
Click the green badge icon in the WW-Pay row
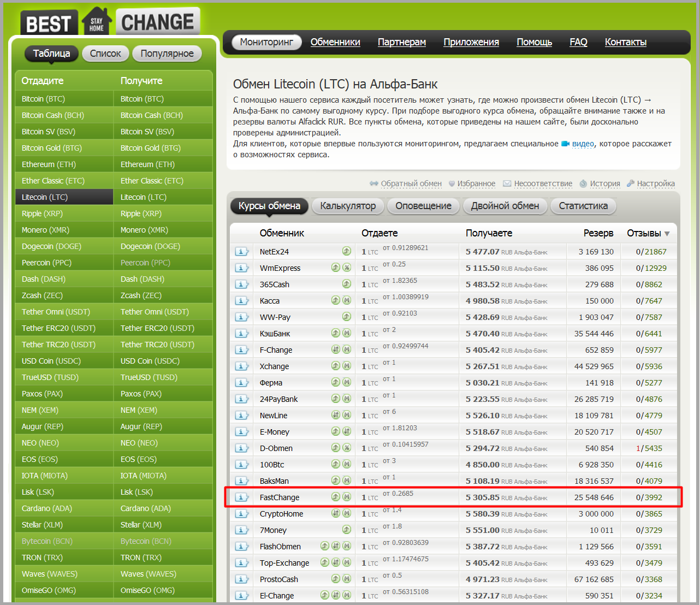pyautogui.click(x=346, y=317)
